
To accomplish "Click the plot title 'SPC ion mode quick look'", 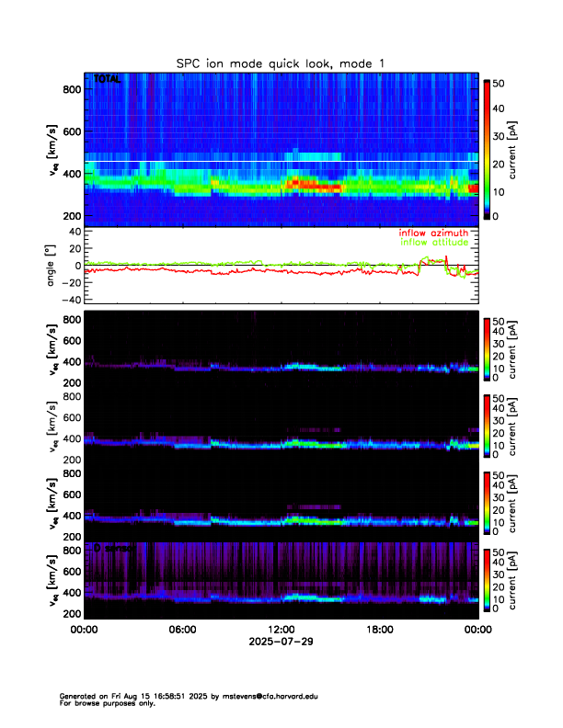I will point(281,63).
